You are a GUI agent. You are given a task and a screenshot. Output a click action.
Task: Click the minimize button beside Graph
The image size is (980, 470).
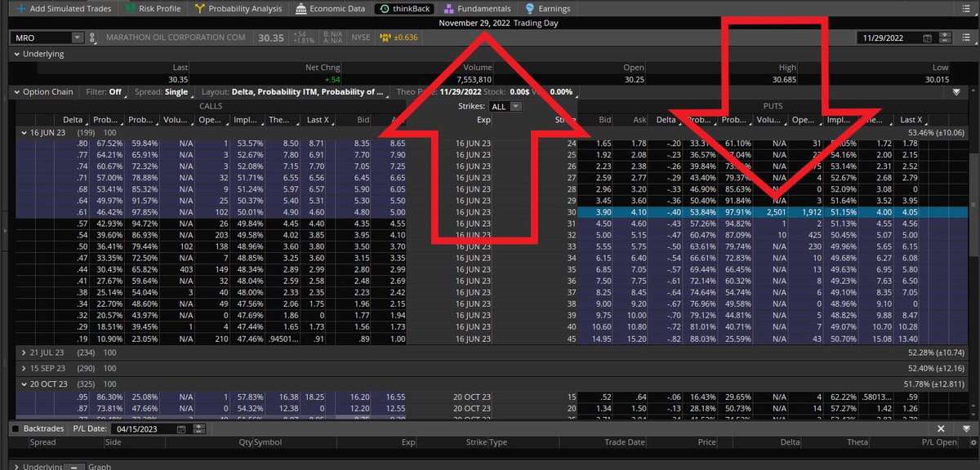point(74,467)
